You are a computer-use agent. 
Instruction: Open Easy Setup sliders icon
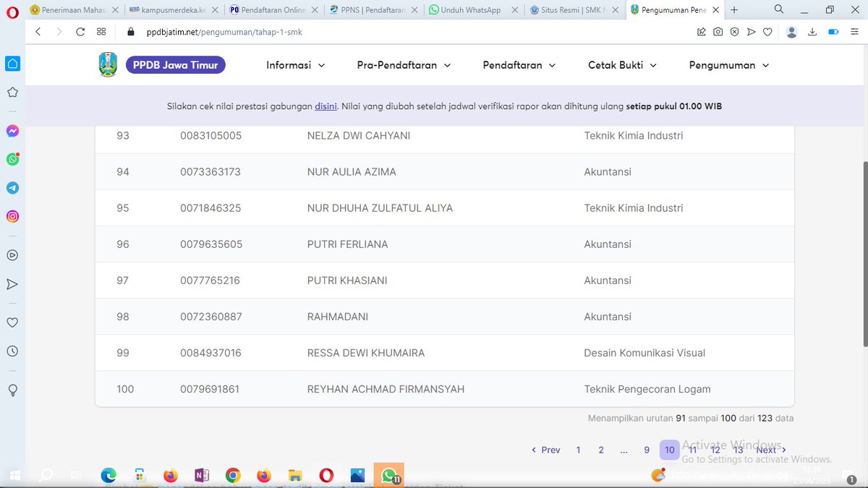point(854,32)
